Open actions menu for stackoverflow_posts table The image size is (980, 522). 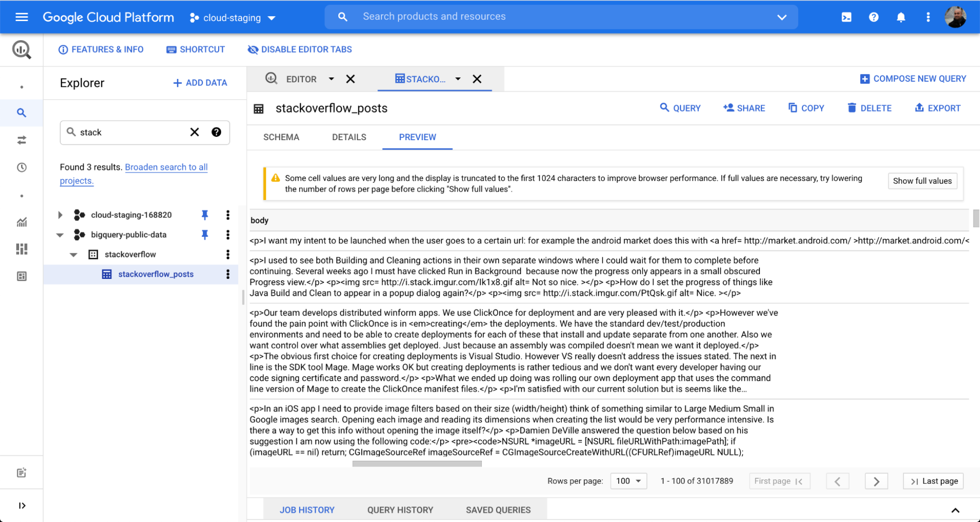228,274
